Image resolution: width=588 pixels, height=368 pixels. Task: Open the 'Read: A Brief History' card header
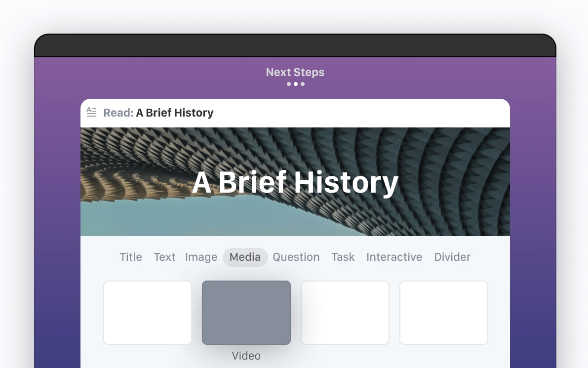(x=158, y=113)
